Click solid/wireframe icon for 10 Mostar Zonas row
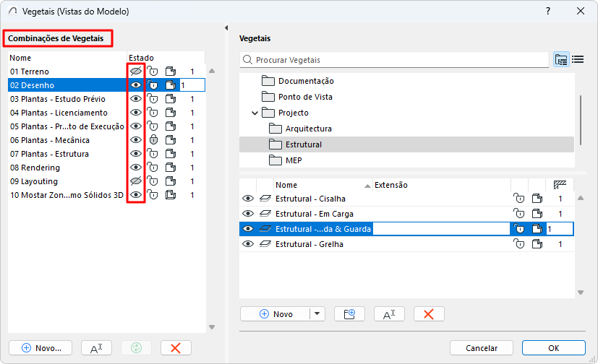This screenshot has width=598, height=364. (x=171, y=195)
